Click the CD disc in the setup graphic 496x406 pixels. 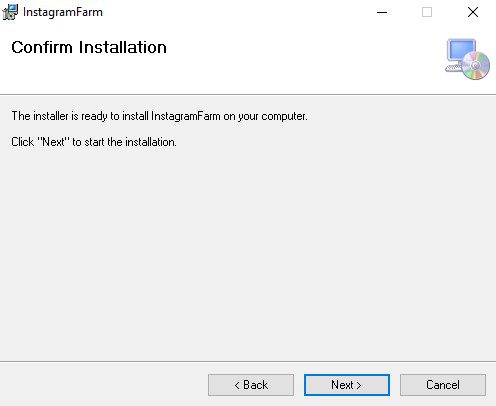pos(476,66)
